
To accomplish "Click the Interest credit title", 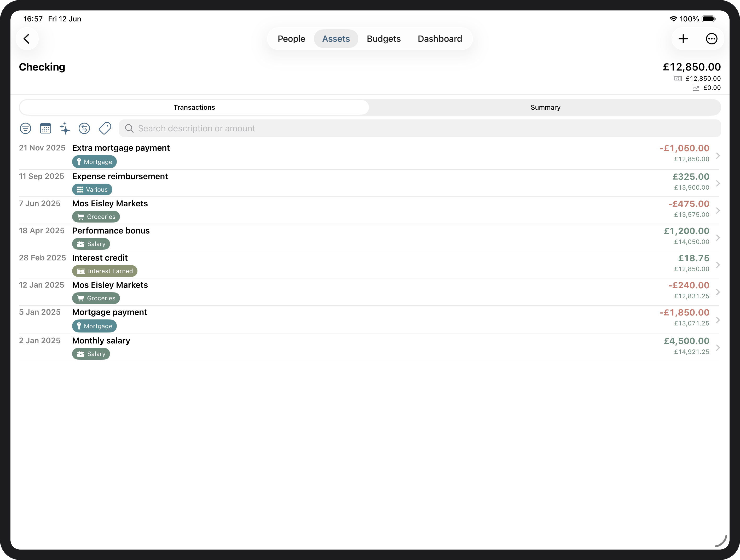I will (100, 258).
